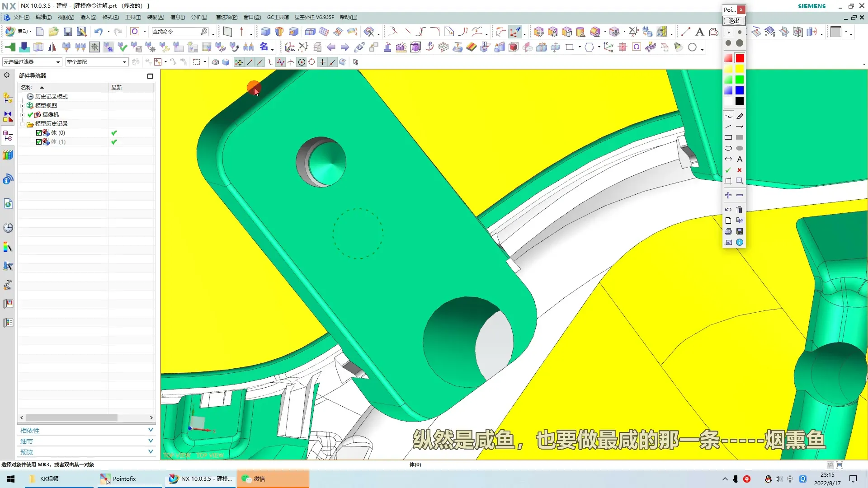Viewport: 868px width, 488px height.
Task: Click the mirror icon in second toolbar row
Action: pyautogui.click(x=52, y=47)
